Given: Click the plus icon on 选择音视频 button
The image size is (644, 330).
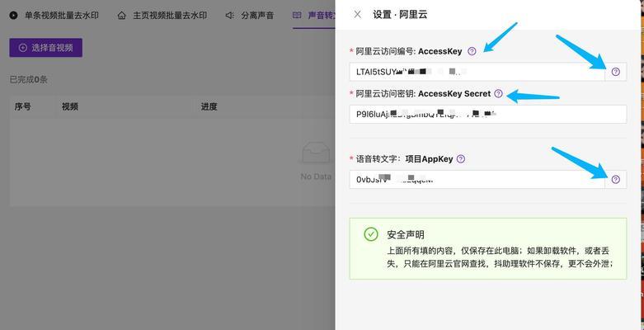Looking at the screenshot, I should pyautogui.click(x=23, y=48).
